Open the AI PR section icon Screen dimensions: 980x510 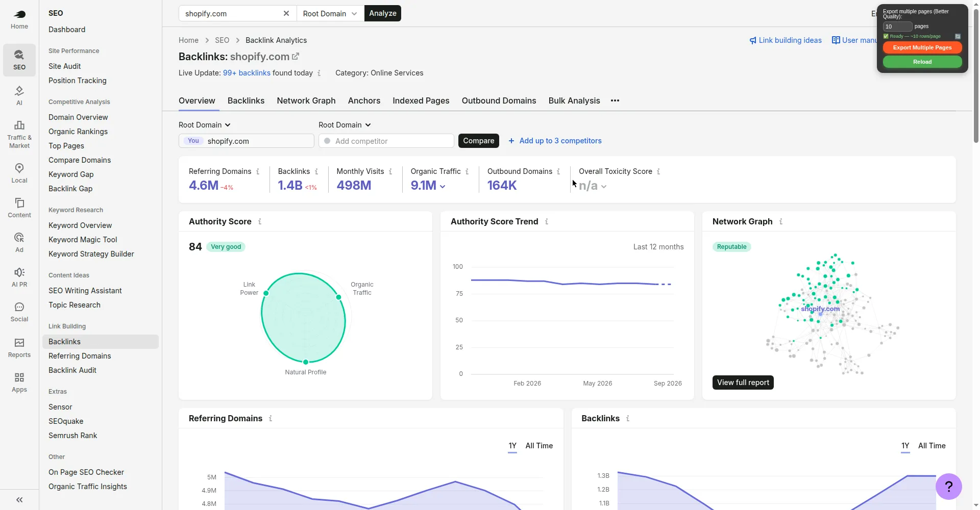[x=19, y=277]
